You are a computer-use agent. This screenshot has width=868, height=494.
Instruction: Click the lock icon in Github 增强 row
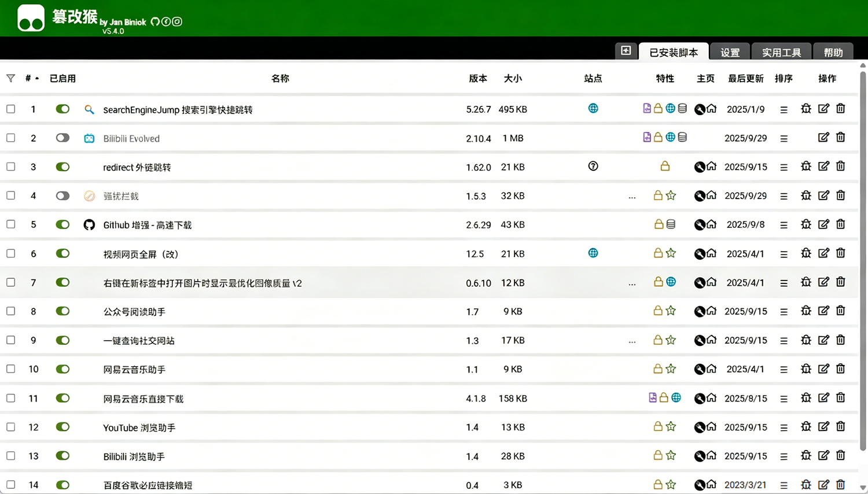(x=659, y=224)
